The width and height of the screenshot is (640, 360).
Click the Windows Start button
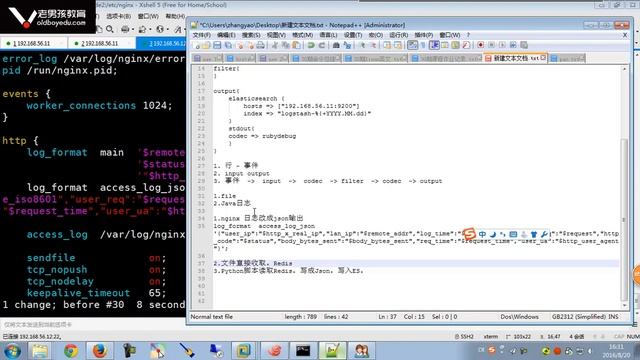[x=12, y=351]
